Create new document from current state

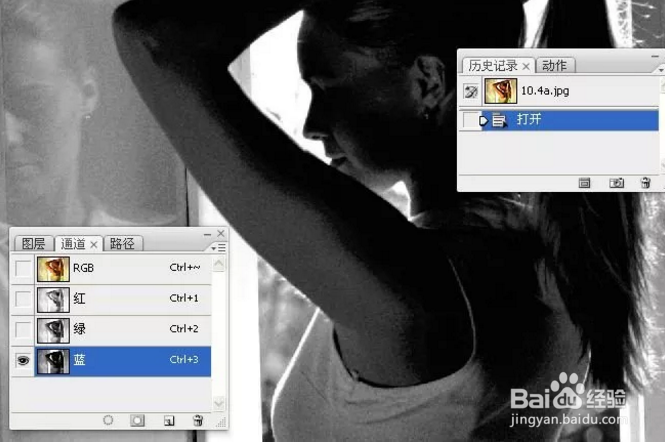click(x=584, y=183)
